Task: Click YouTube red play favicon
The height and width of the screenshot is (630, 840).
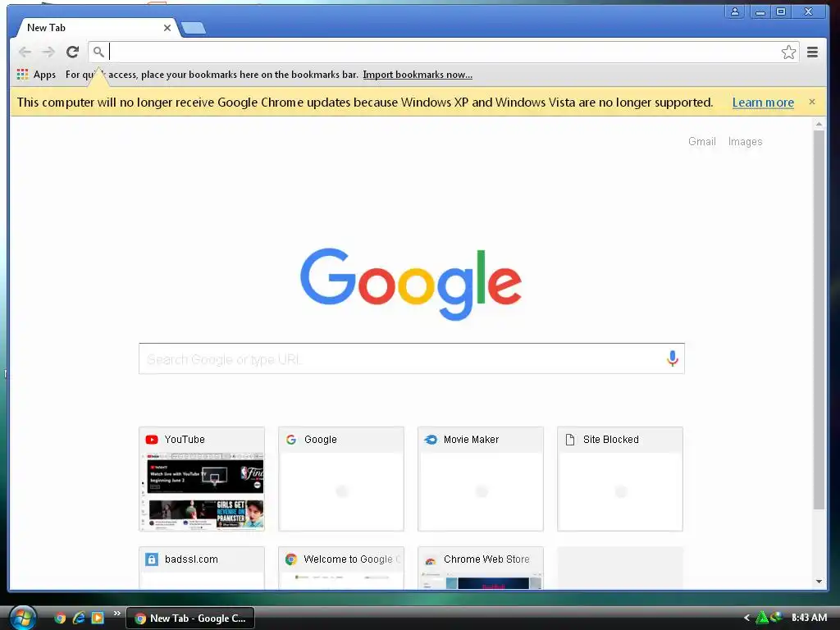Action: [152, 440]
